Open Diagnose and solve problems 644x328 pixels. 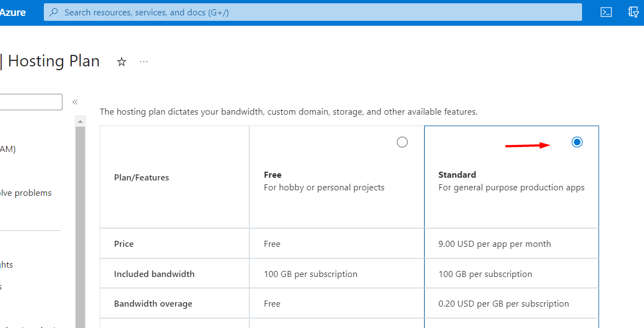25,193
